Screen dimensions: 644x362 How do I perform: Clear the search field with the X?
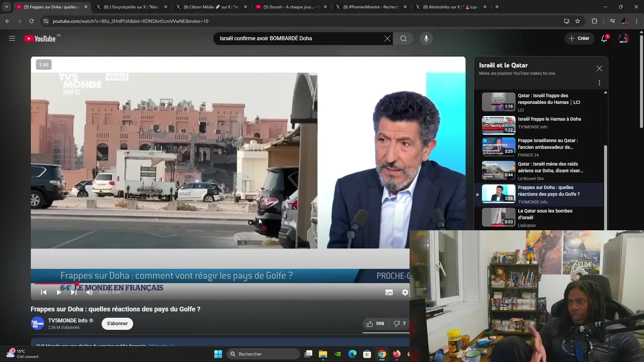387,38
